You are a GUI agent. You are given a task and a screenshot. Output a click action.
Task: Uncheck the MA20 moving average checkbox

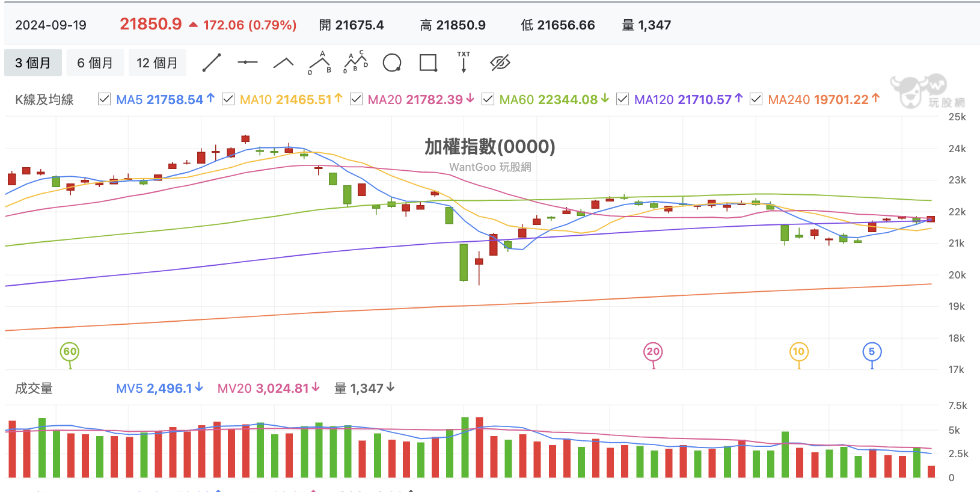pos(356,99)
